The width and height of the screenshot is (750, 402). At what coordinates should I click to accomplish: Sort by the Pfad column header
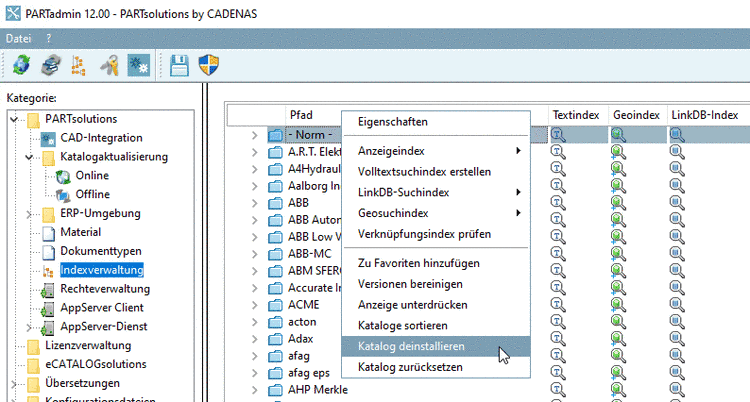301,115
